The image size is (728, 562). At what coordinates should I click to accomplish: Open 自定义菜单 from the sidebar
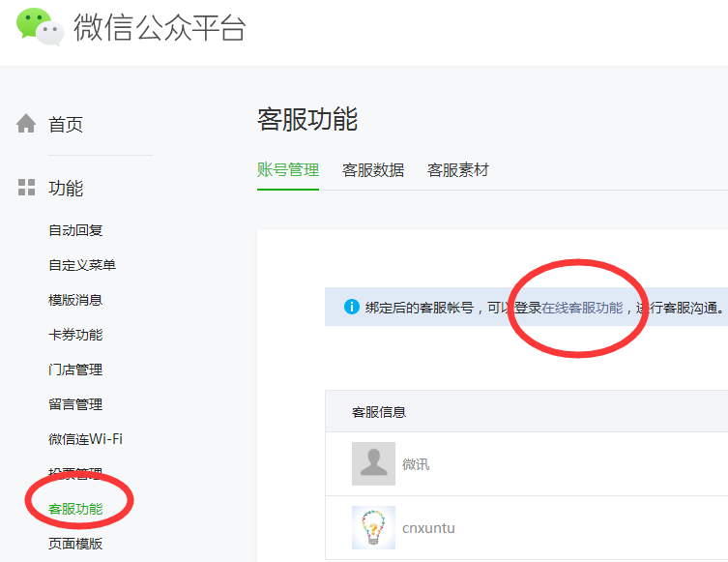click(82, 265)
